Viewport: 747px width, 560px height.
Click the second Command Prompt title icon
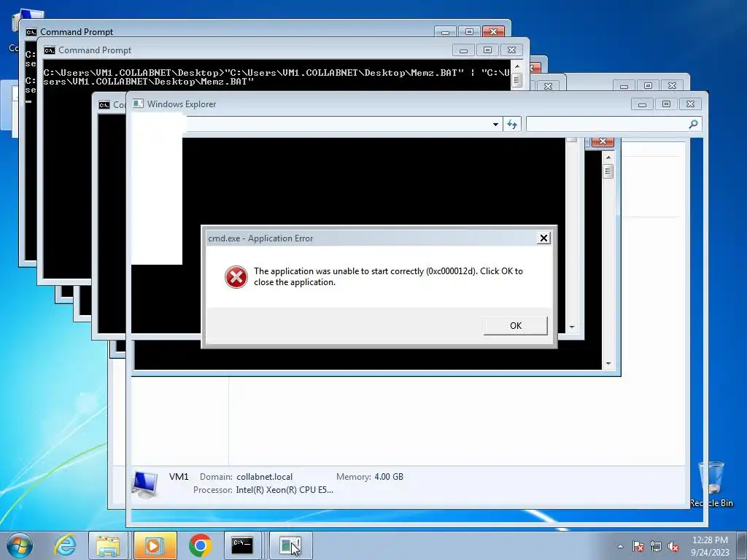(x=50, y=50)
